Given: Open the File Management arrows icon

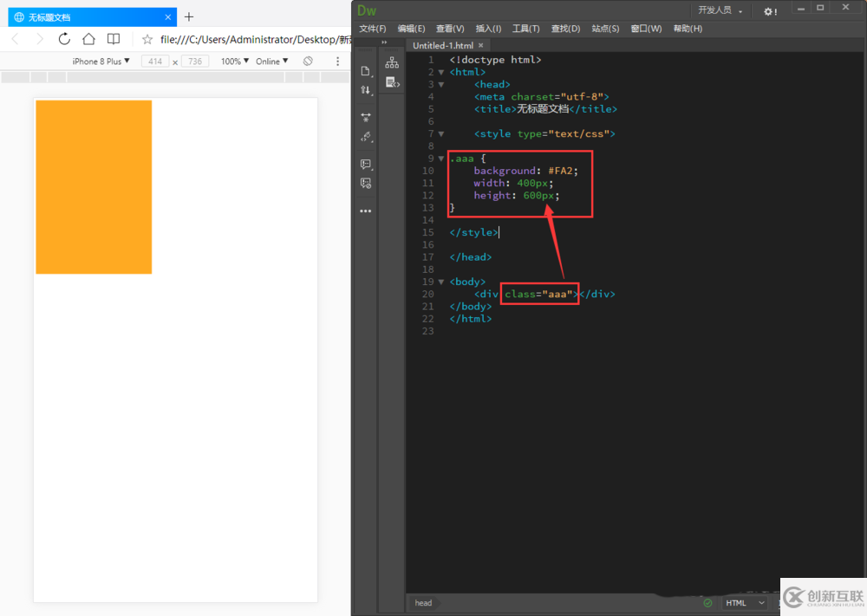Looking at the screenshot, I should [x=366, y=90].
